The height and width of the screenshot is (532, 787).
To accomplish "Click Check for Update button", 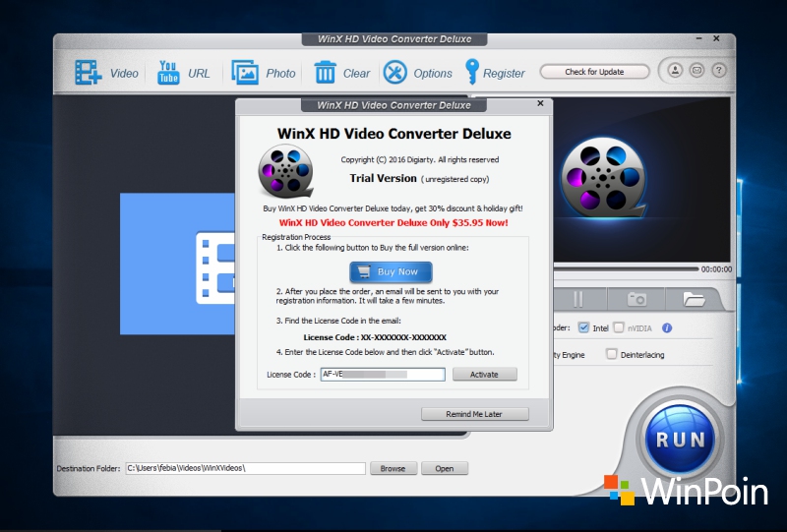I will pyautogui.click(x=594, y=72).
